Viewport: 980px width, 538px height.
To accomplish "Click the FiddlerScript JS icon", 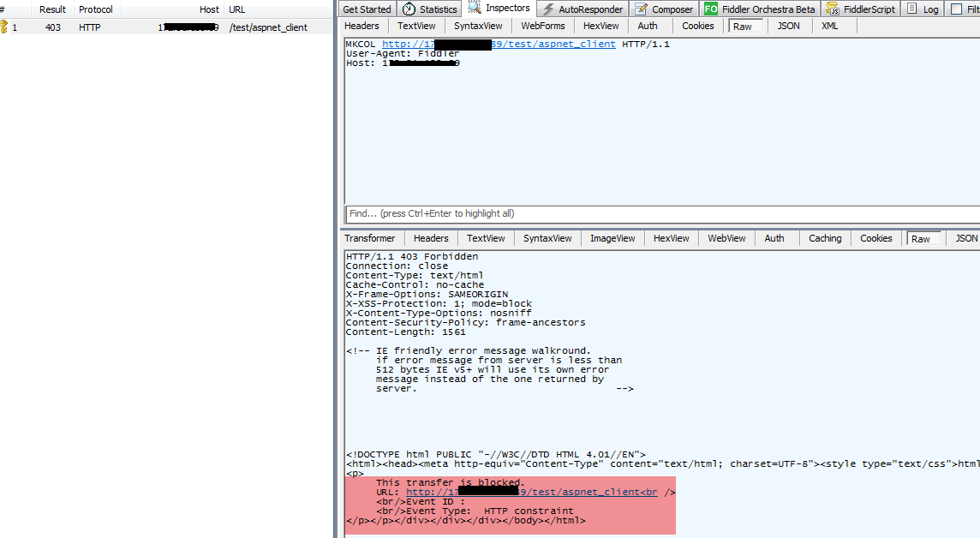I will tap(832, 9).
